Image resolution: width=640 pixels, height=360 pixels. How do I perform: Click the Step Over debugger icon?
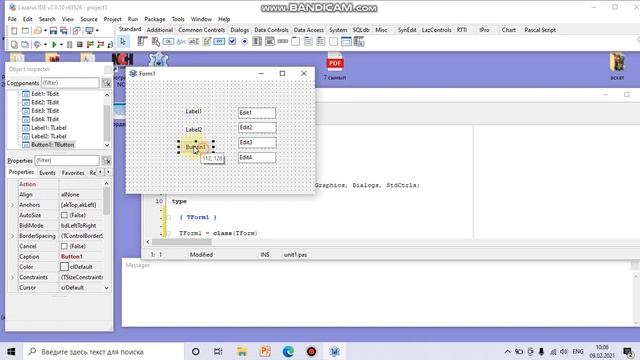pyautogui.click(x=100, y=44)
